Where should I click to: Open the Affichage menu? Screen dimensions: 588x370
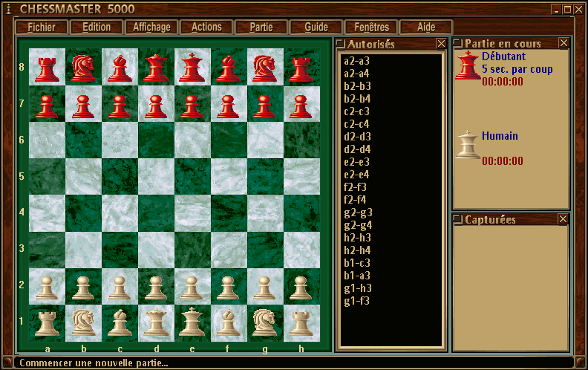click(151, 27)
